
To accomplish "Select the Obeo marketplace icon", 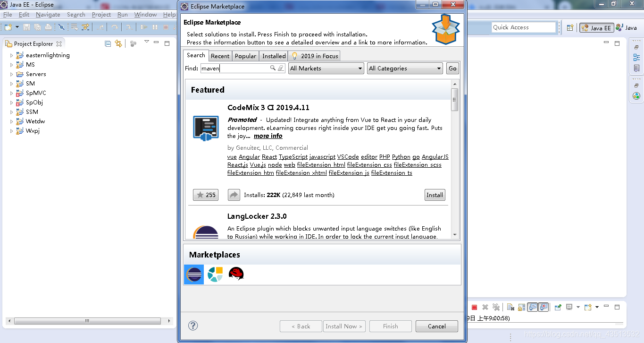I will tap(215, 274).
